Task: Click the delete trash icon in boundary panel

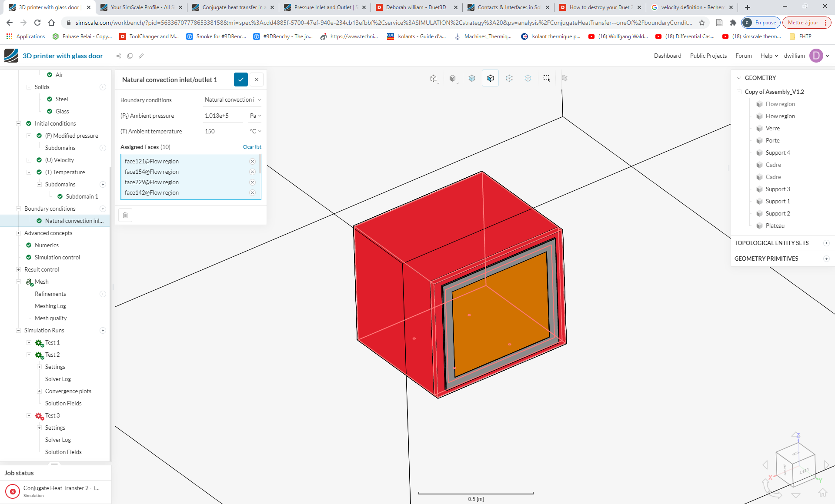Action: coord(125,215)
